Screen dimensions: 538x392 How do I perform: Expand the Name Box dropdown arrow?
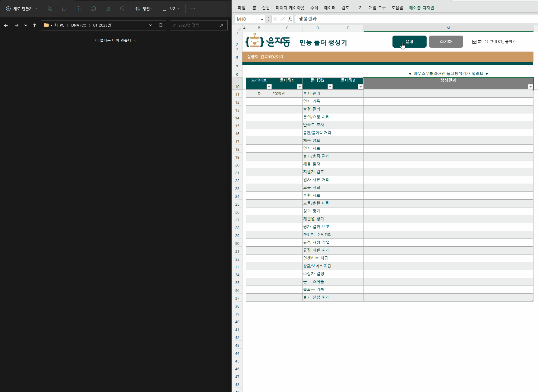pyautogui.click(x=262, y=19)
